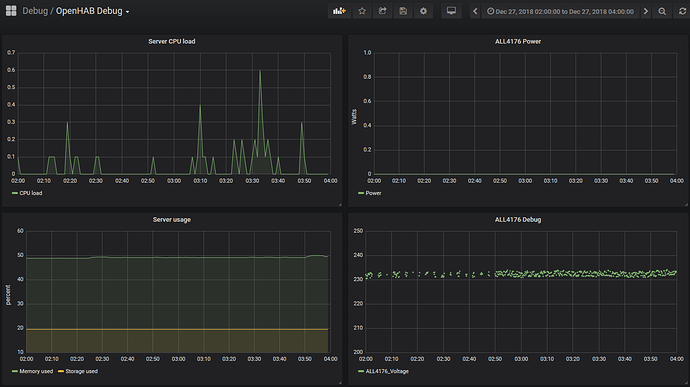690x387 pixels.
Task: Click the resize handle of Server CPU load panel
Action: click(x=340, y=205)
